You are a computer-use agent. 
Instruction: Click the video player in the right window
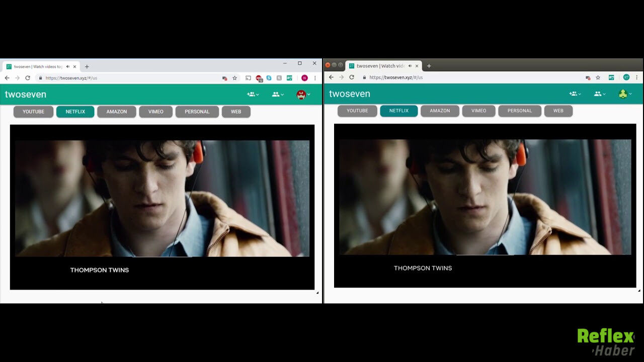[x=485, y=206]
